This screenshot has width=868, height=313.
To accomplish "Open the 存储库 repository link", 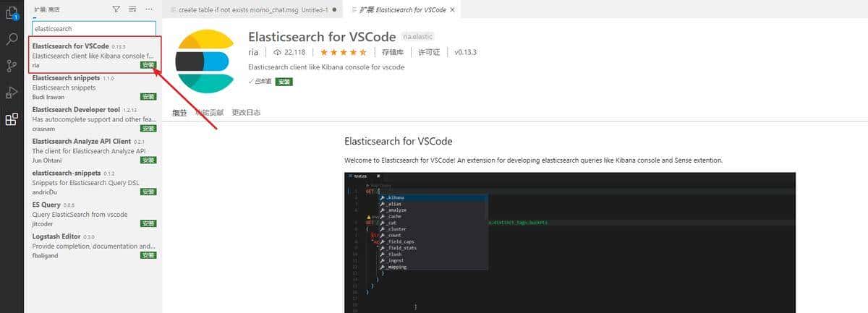I will 393,52.
